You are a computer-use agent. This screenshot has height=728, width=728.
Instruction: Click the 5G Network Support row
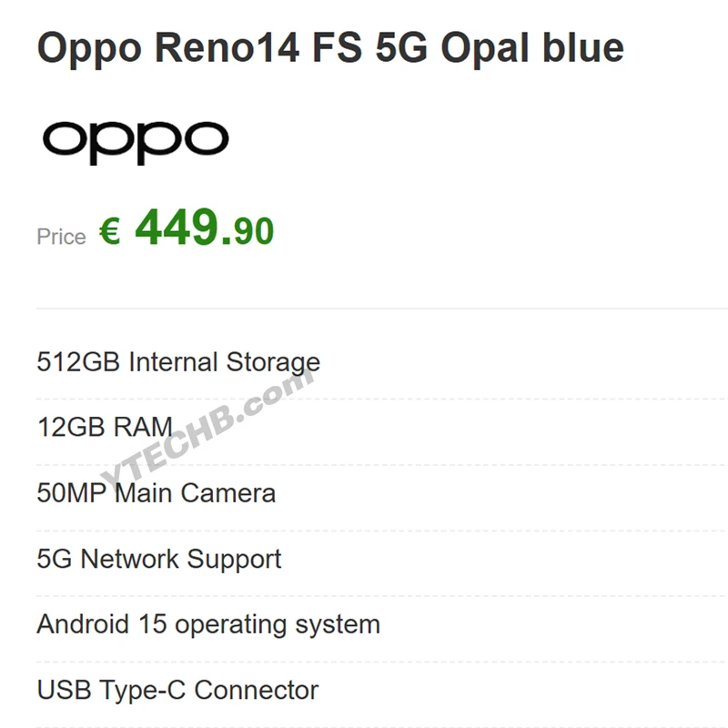[x=159, y=559]
